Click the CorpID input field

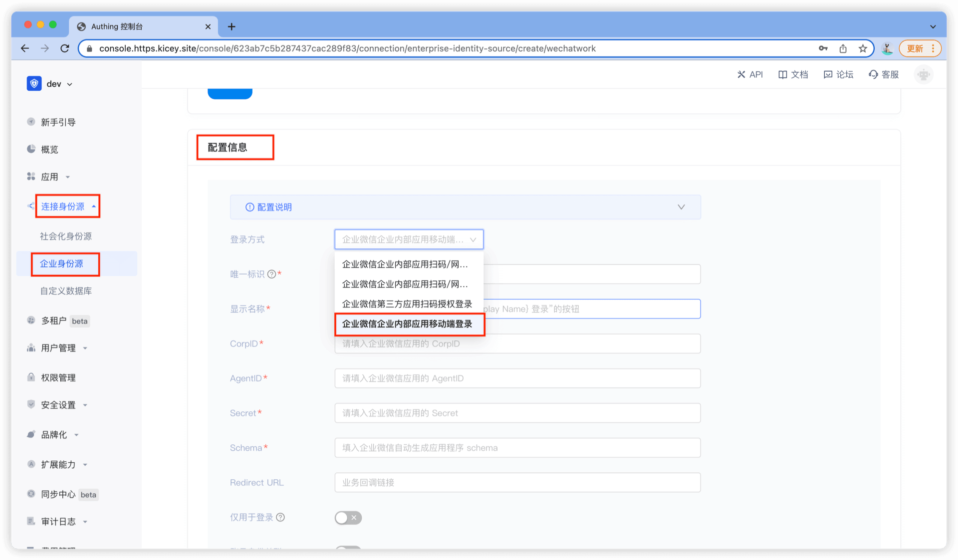coord(517,344)
